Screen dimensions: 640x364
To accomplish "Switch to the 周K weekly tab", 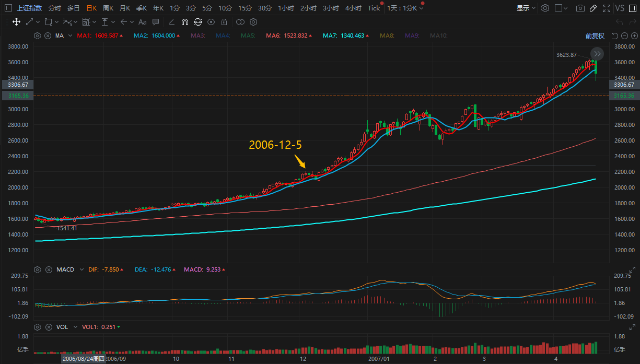I will [108, 8].
